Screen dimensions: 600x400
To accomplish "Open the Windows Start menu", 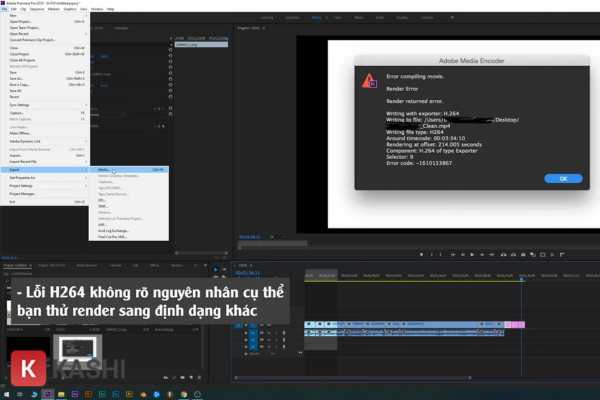I will pos(6,394).
